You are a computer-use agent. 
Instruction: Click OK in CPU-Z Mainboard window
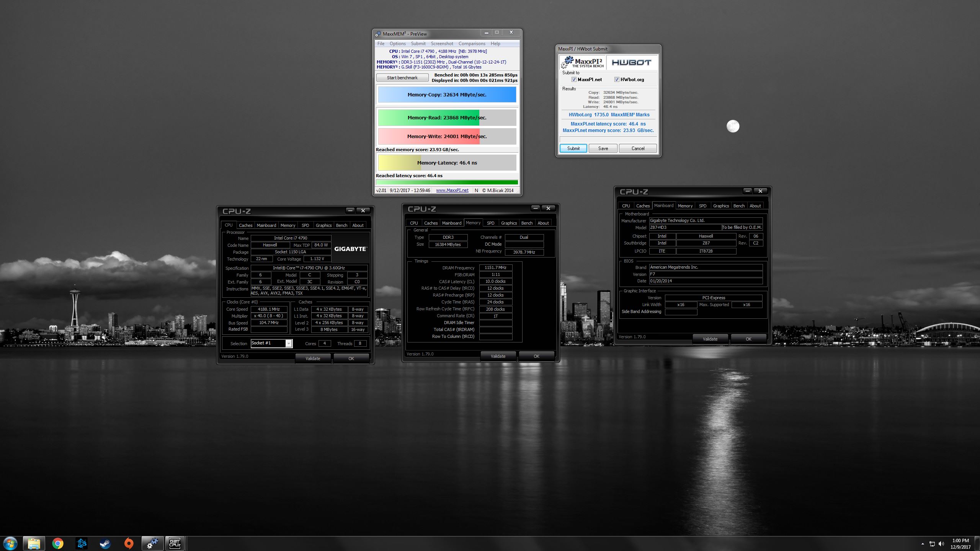tap(748, 339)
